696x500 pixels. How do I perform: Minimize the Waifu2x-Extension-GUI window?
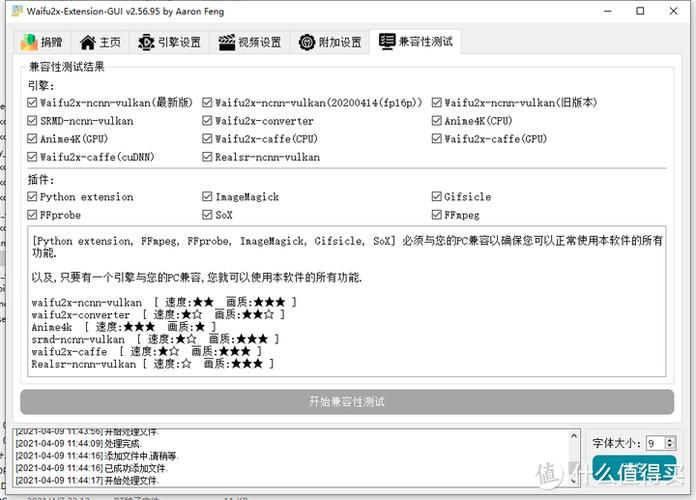[608, 11]
